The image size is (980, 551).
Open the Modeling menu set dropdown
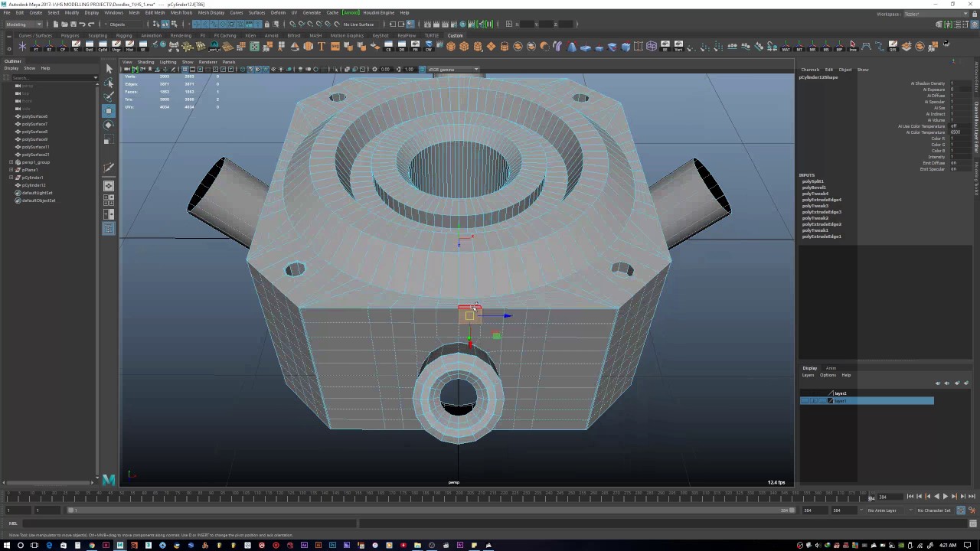(24, 24)
